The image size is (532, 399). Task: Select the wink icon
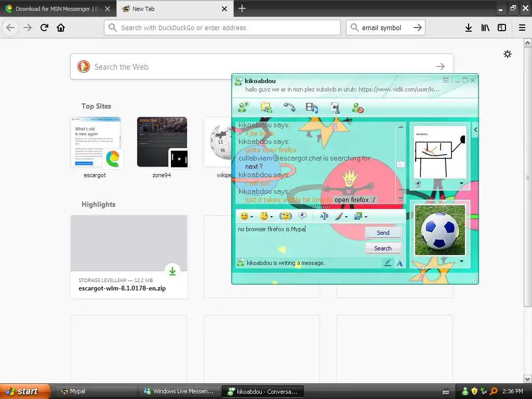[x=263, y=216]
